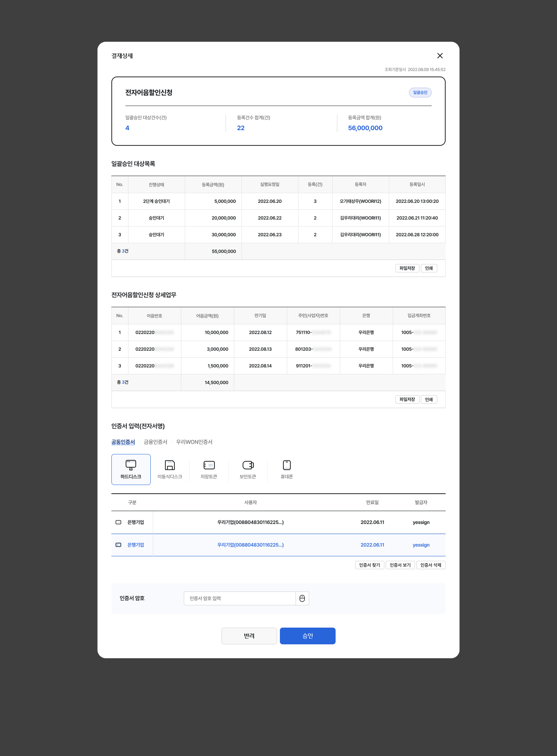Click the highlighted certificate row icon

coord(118,545)
